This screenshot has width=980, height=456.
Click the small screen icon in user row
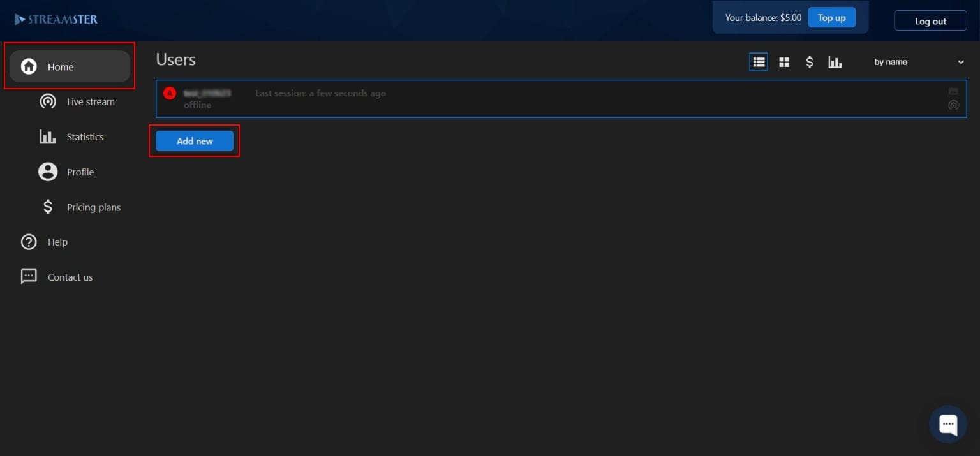[953, 92]
